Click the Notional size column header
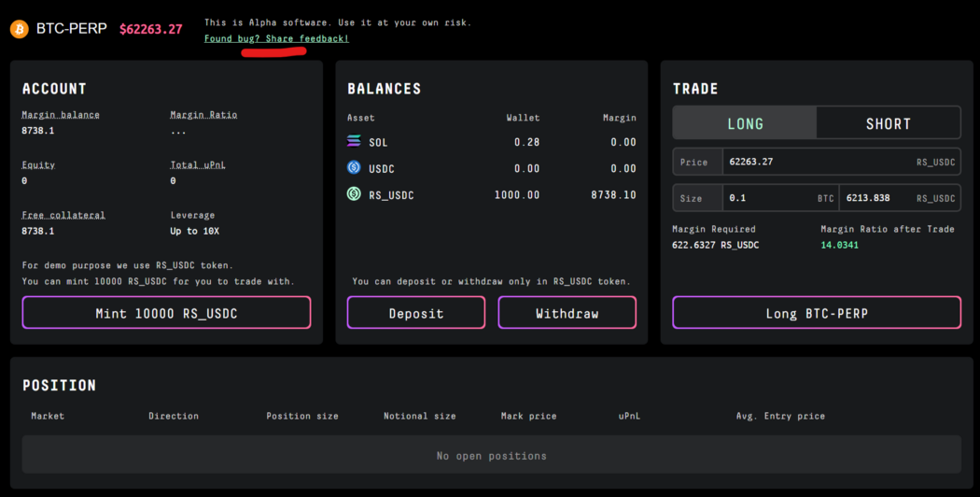This screenshot has height=497, width=980. (x=420, y=416)
